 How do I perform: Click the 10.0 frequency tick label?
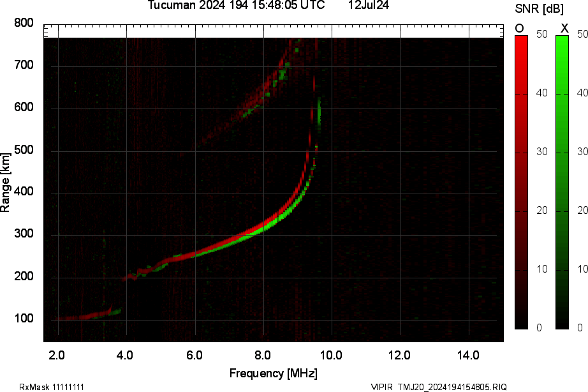(x=332, y=355)
